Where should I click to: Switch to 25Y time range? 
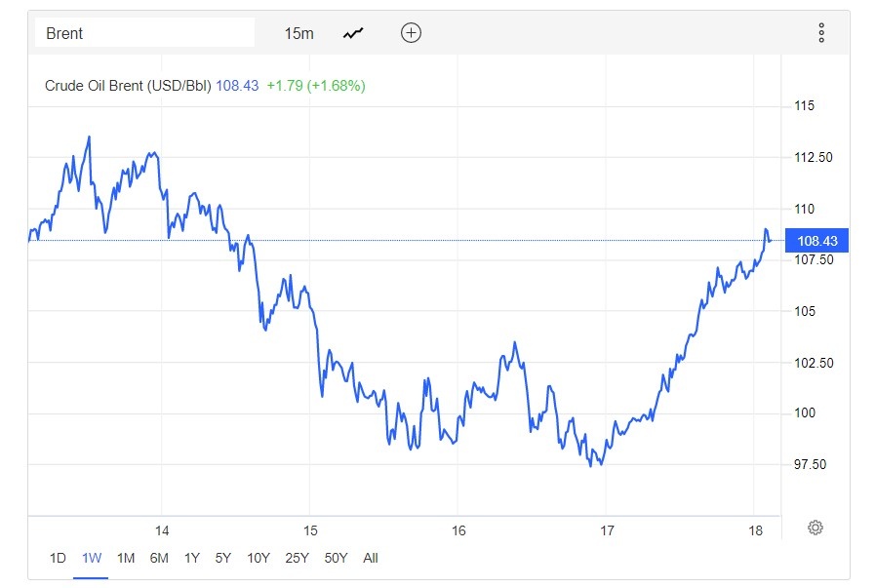click(x=297, y=558)
